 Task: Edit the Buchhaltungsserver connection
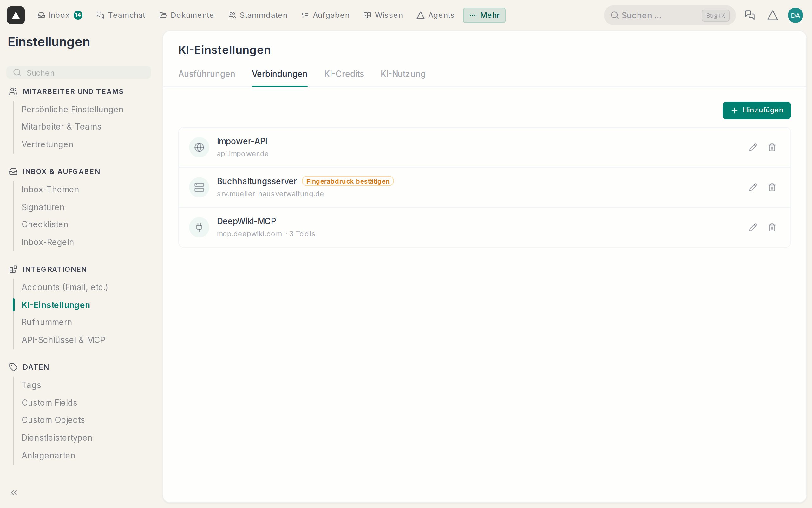(753, 187)
